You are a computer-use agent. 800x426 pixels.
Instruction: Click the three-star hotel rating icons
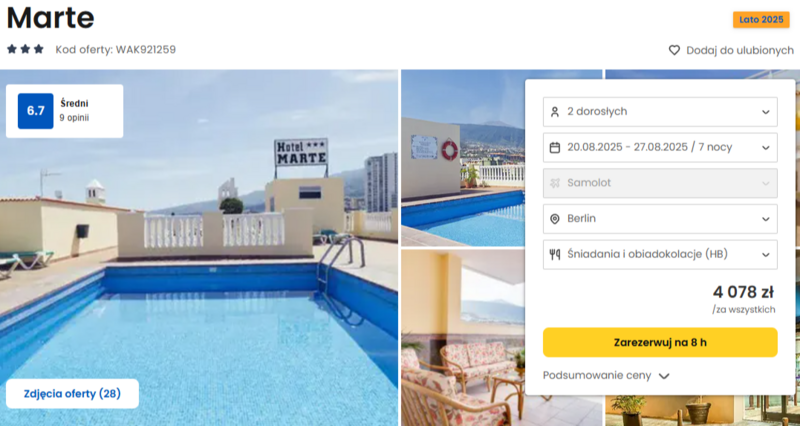coord(25,49)
